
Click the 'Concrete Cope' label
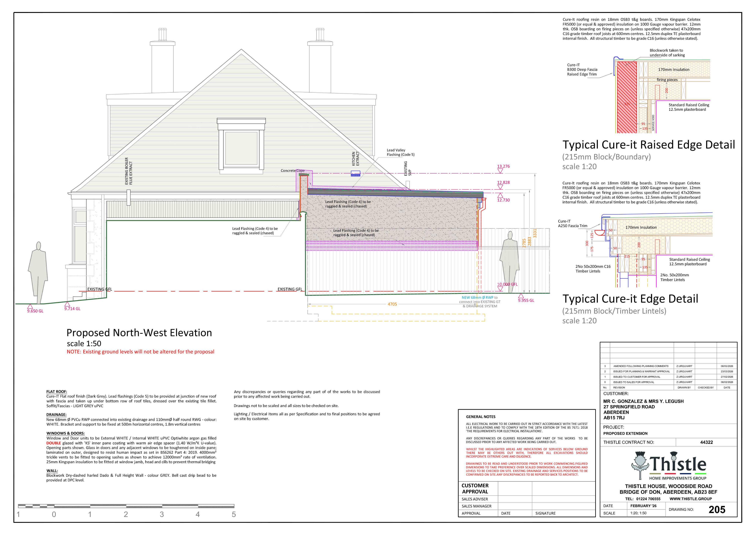pos(292,171)
